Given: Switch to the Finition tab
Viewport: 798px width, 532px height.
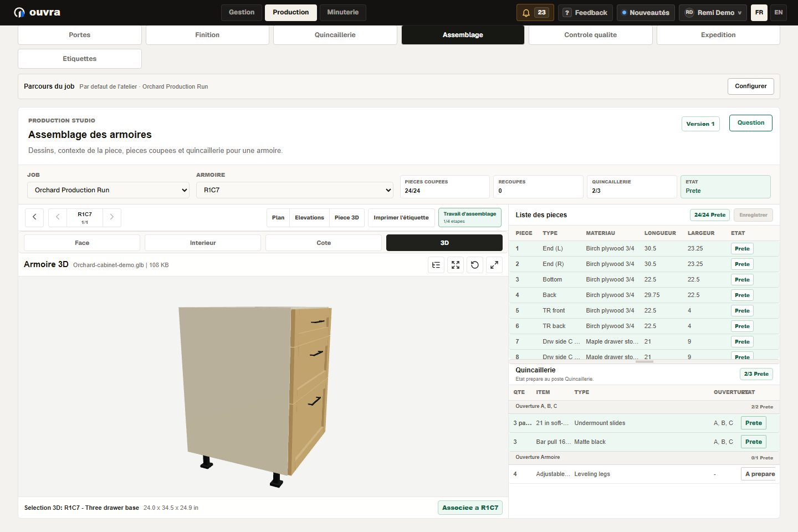Looking at the screenshot, I should pyautogui.click(x=207, y=35).
